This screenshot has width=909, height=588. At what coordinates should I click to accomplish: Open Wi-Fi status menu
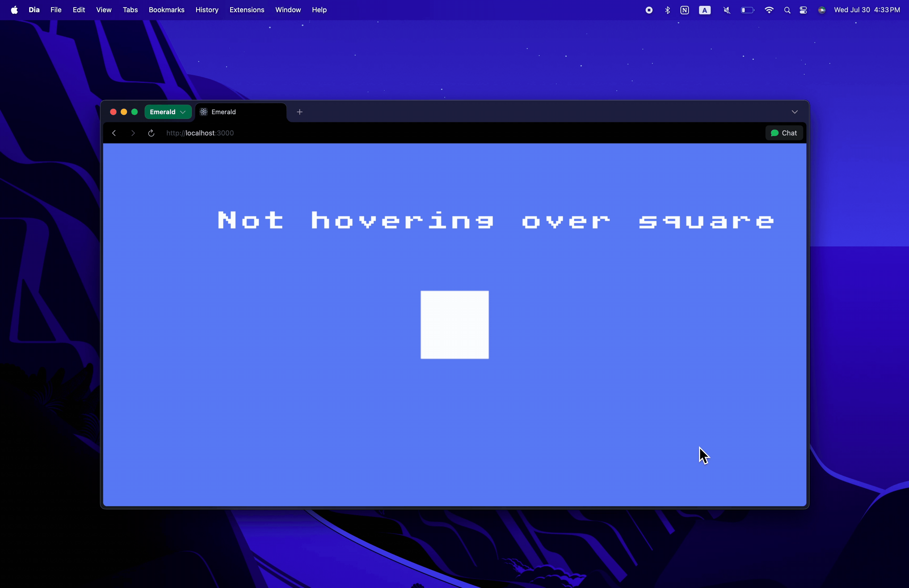point(769,10)
